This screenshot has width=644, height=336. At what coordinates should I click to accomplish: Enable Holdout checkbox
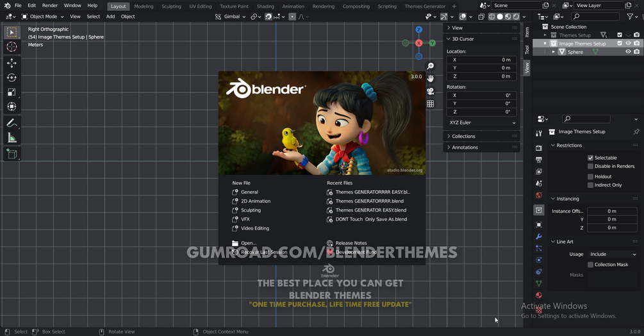click(x=590, y=176)
